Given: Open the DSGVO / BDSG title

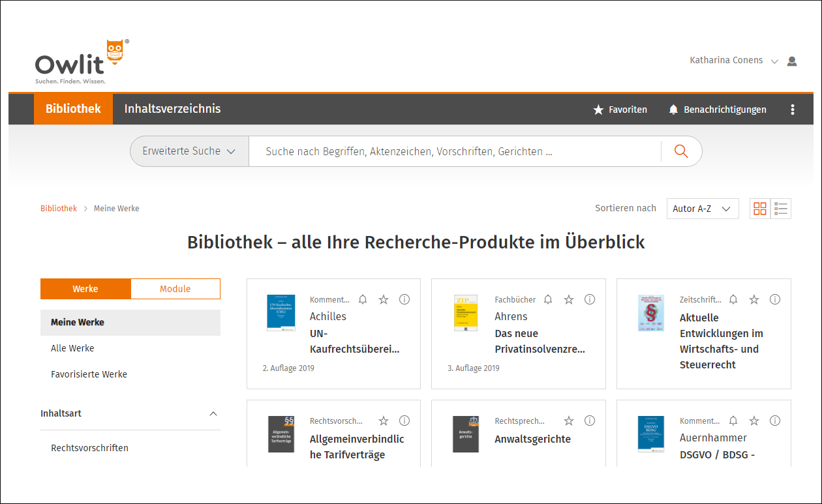Looking at the screenshot, I should pyautogui.click(x=718, y=454).
